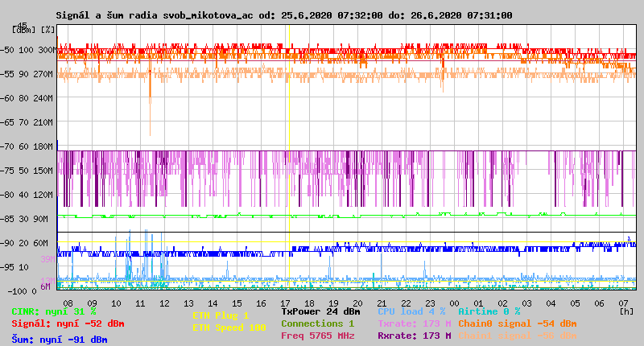Viewport: 644px width, 346px height.
Task: Click the hour 23 x-axis label
Action: click(x=431, y=303)
